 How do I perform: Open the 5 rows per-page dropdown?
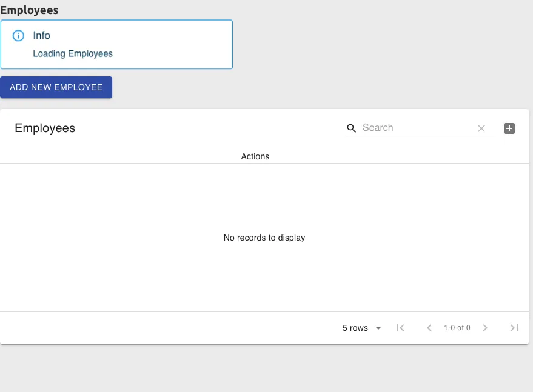click(x=361, y=328)
